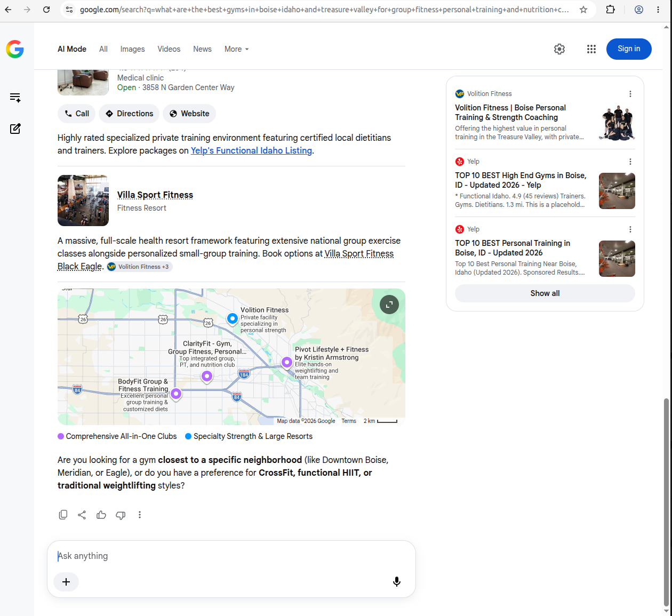Start a new AI Mode chat

click(15, 129)
